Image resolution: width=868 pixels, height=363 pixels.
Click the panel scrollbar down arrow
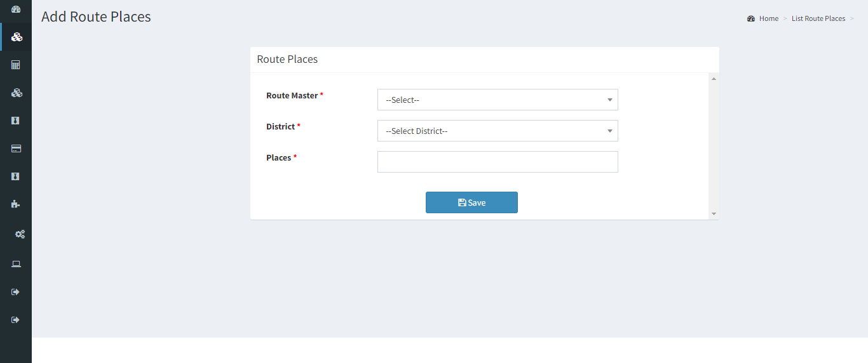click(x=714, y=214)
